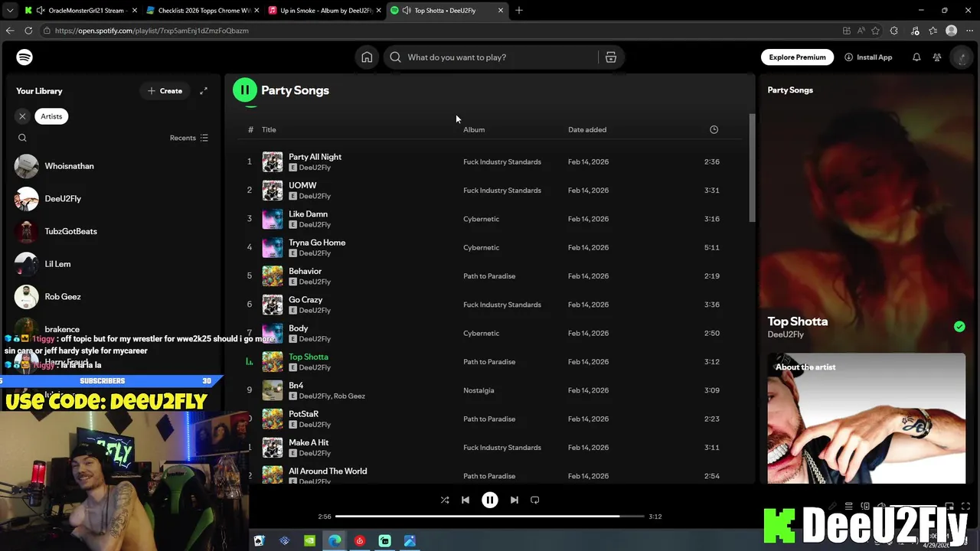Open the What's New notifications bell

click(916, 57)
